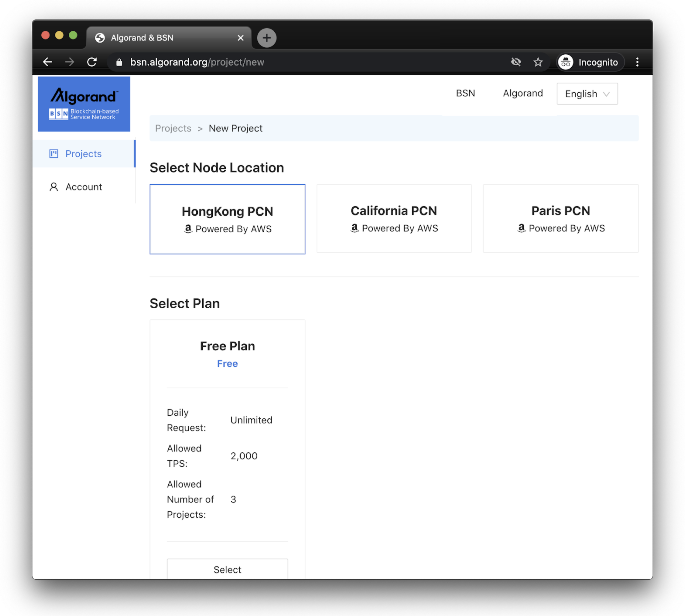
Task: Click the AWS icon under Paris PCN
Action: click(x=521, y=228)
